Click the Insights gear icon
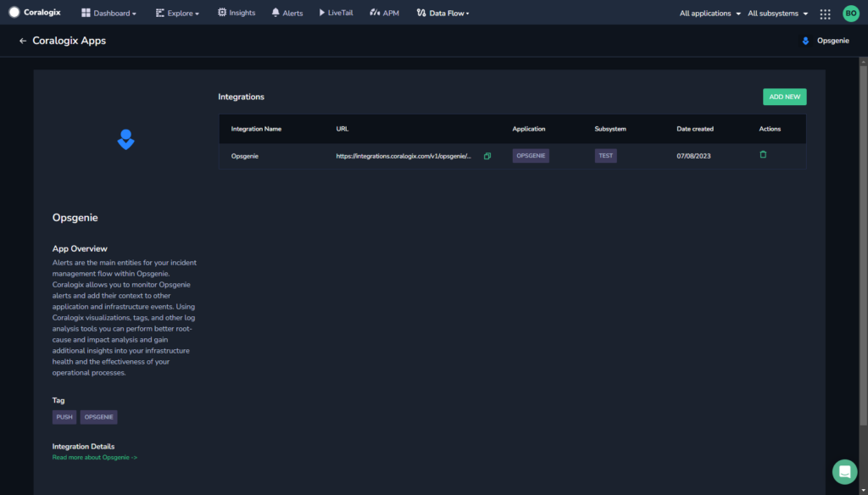The height and width of the screenshot is (495, 868). click(222, 12)
